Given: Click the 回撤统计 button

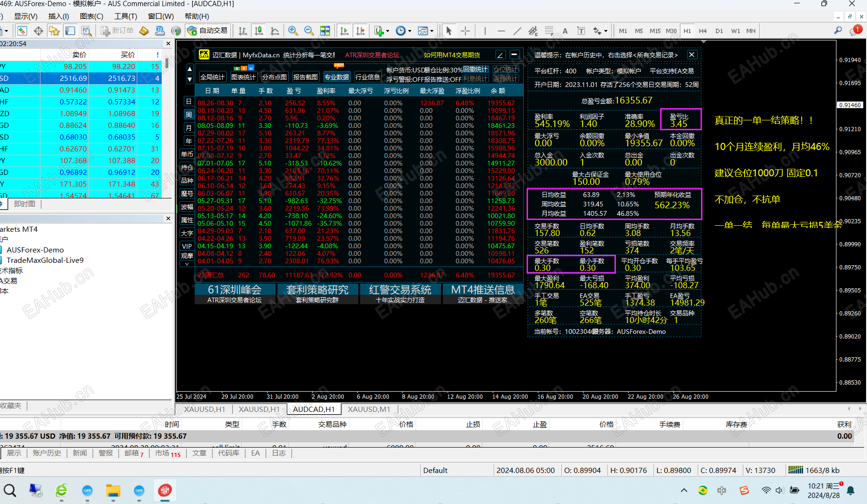Looking at the screenshot, I should pyautogui.click(x=475, y=70).
